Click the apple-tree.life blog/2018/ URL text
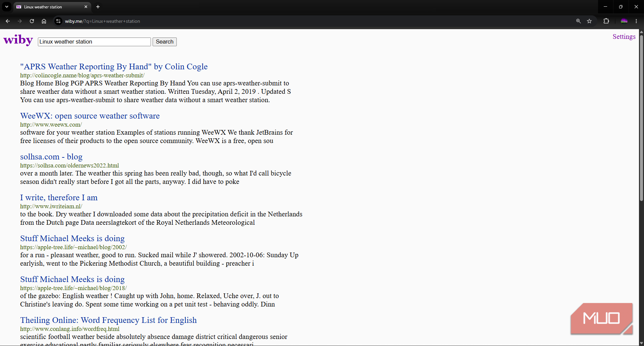The height and width of the screenshot is (346, 644). pos(73,288)
